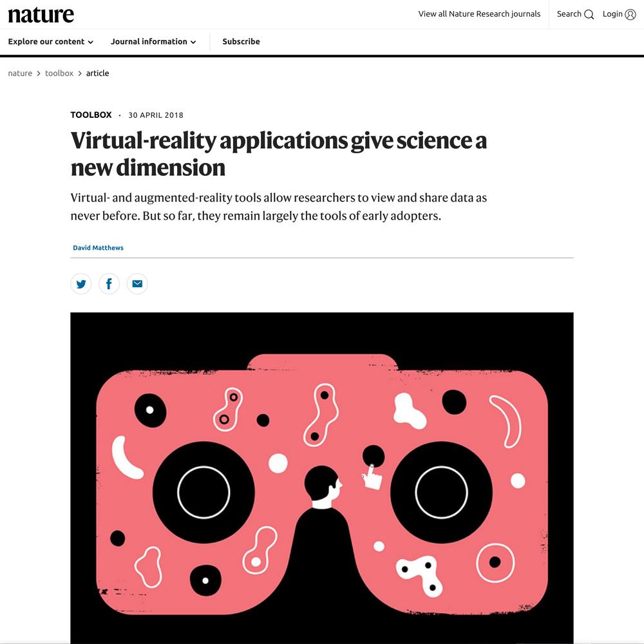Expand Journal information menu

(153, 41)
